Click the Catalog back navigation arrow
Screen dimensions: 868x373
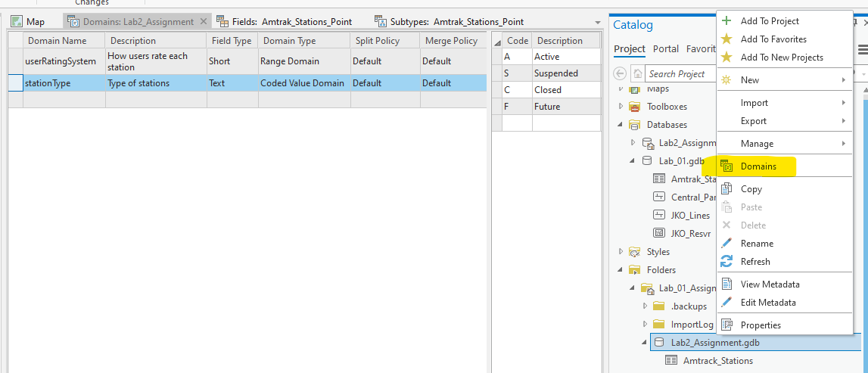point(621,74)
